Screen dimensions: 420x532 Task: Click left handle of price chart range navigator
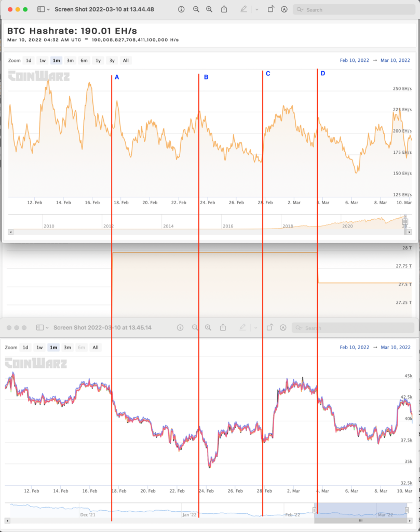click(x=314, y=510)
